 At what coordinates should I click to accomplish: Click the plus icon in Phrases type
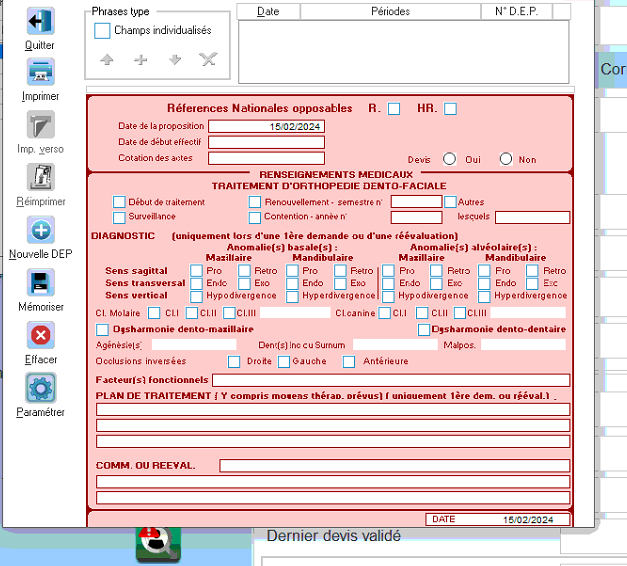coord(140,60)
